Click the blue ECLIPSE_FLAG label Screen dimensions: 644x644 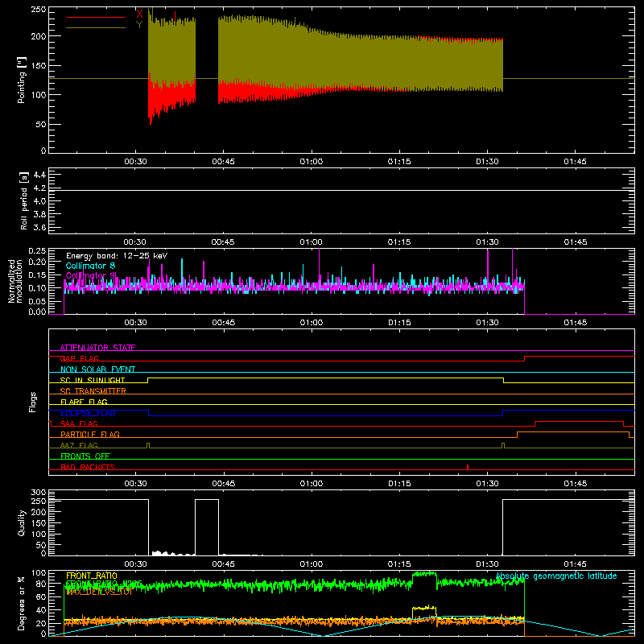point(88,413)
